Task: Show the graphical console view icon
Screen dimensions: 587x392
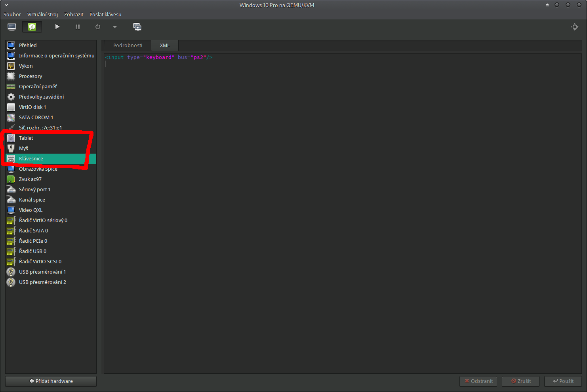Action: (12, 27)
